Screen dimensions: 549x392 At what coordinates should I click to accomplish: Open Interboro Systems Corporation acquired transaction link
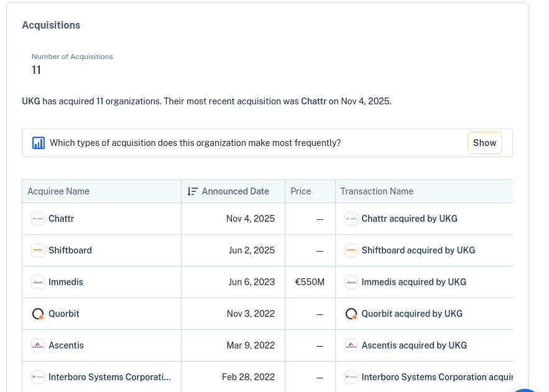click(x=436, y=377)
